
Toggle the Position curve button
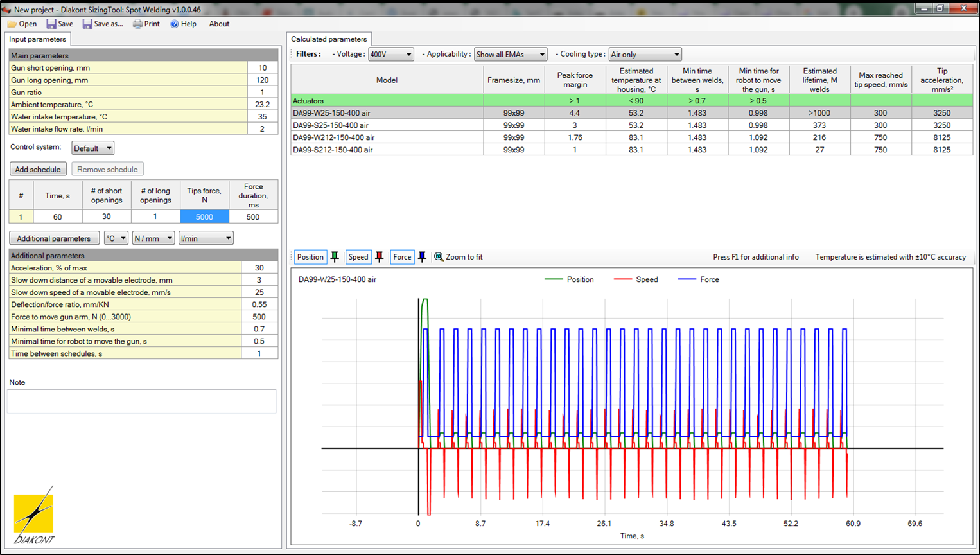pyautogui.click(x=310, y=257)
